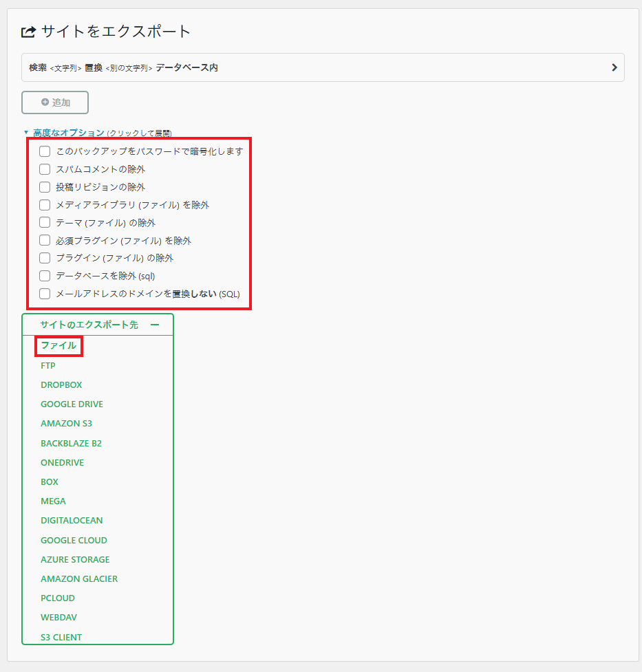Select DIGITALOCEAN option
This screenshot has height=672, width=642.
tap(72, 520)
